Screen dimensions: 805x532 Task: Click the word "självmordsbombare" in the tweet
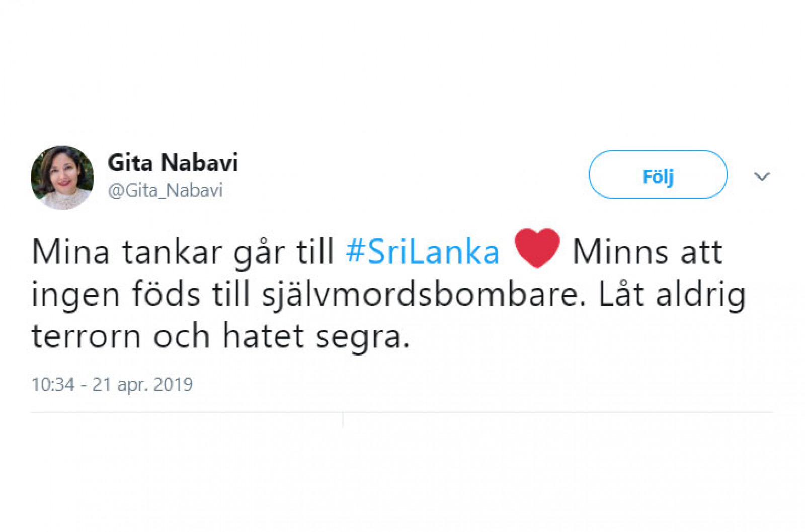[x=420, y=295]
